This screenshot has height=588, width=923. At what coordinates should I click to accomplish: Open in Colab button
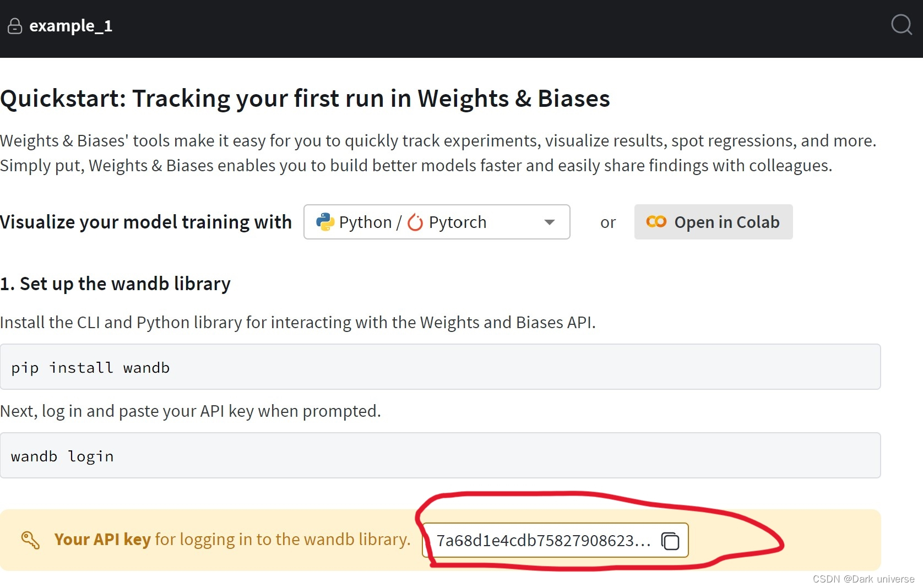coord(713,222)
